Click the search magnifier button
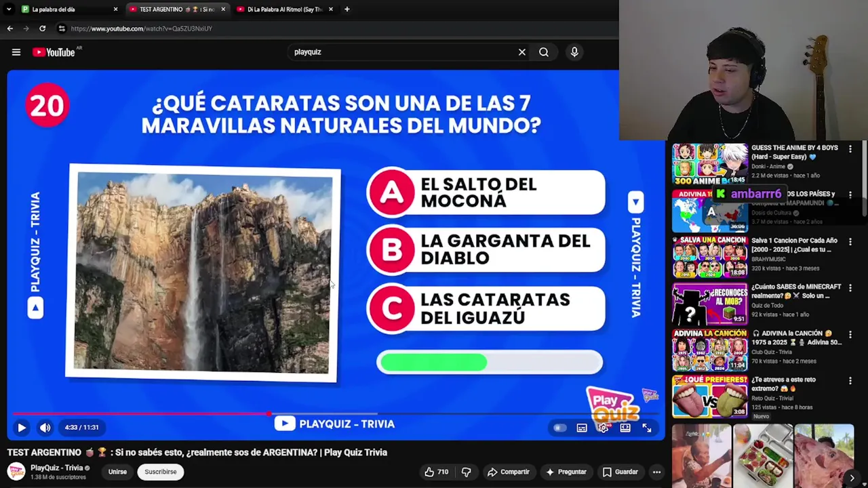The width and height of the screenshot is (868, 488). pos(544,52)
